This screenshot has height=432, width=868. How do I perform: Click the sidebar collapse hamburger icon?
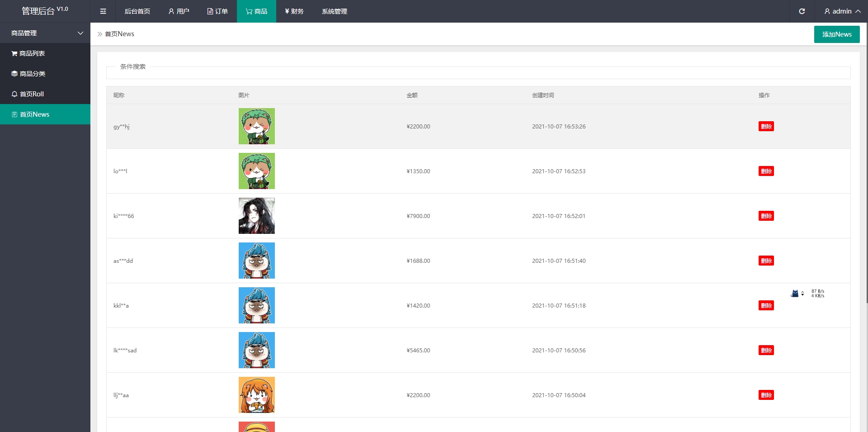point(103,11)
